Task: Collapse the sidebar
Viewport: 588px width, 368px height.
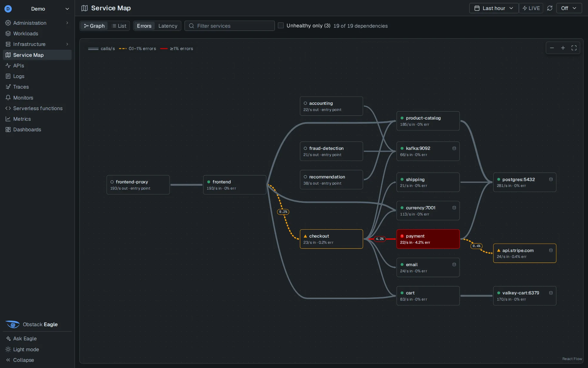Action: (37, 360)
